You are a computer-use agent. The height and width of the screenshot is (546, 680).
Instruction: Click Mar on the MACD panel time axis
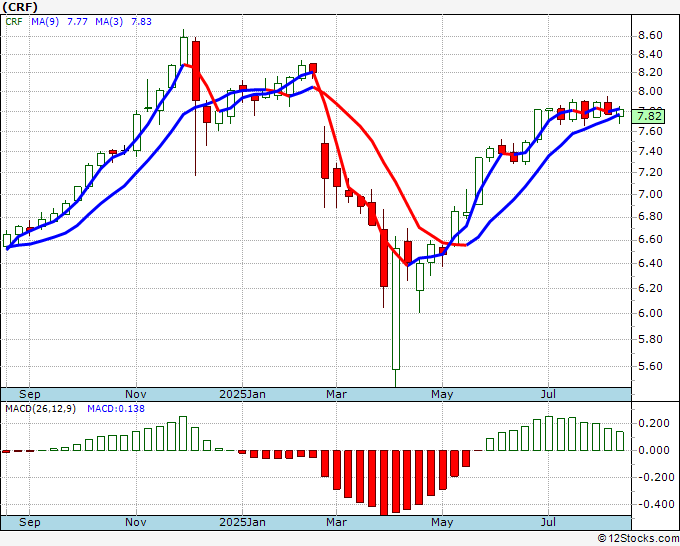(x=337, y=522)
